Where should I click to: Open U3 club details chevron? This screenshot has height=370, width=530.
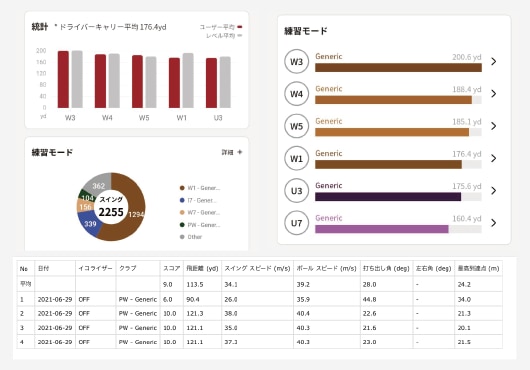[493, 191]
